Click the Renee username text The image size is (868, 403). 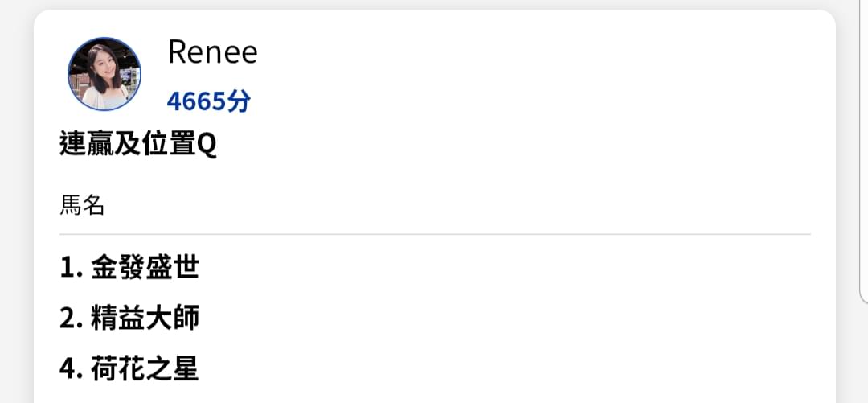tap(212, 52)
